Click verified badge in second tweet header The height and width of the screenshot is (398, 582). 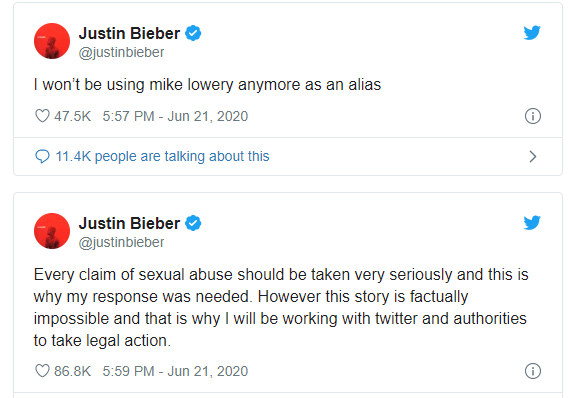pyautogui.click(x=193, y=223)
